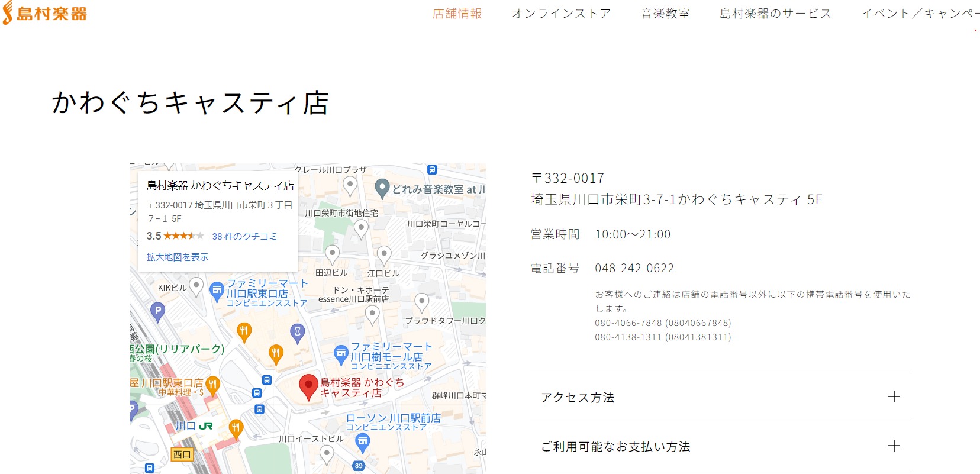Click the 西口 exit marker
Screen dimensions: 980x474
click(x=182, y=454)
